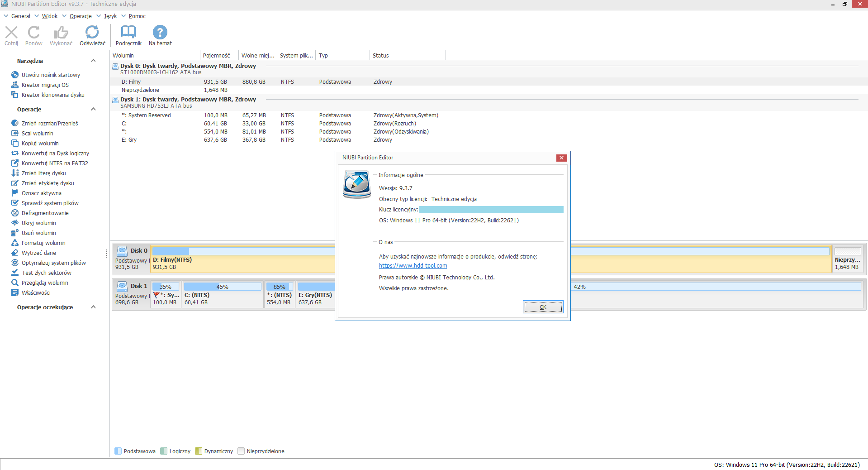This screenshot has height=470, width=868.
Task: Select C: partition row in the list
Action: 489,124
